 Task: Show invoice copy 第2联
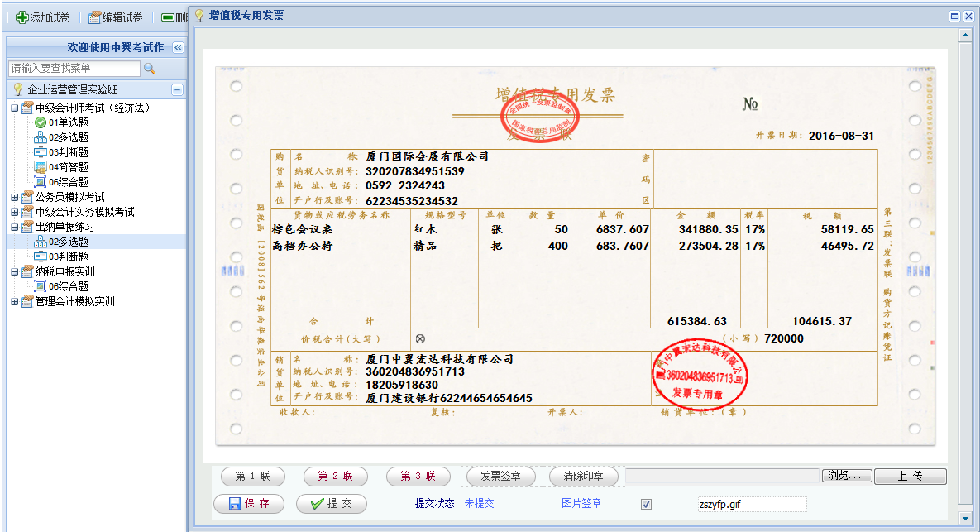(336, 477)
